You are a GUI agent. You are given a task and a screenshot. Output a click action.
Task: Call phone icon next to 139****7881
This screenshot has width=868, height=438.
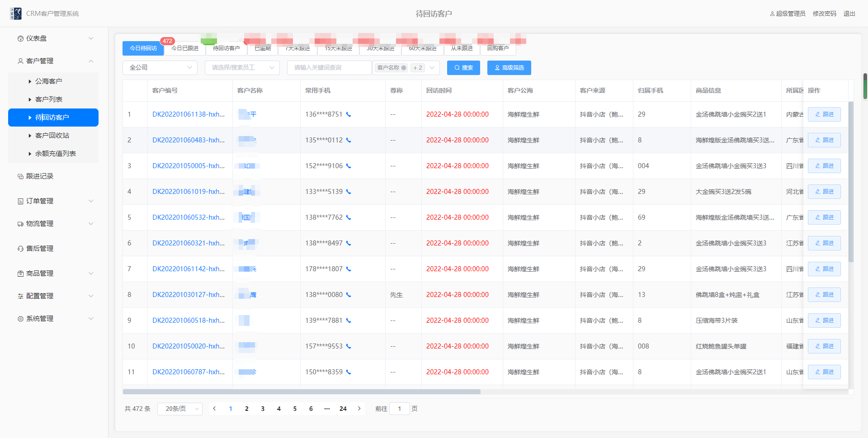(x=349, y=320)
